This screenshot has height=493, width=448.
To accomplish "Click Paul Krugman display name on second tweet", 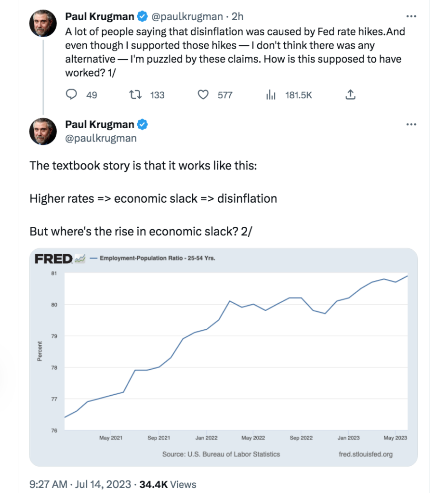I will tap(100, 125).
